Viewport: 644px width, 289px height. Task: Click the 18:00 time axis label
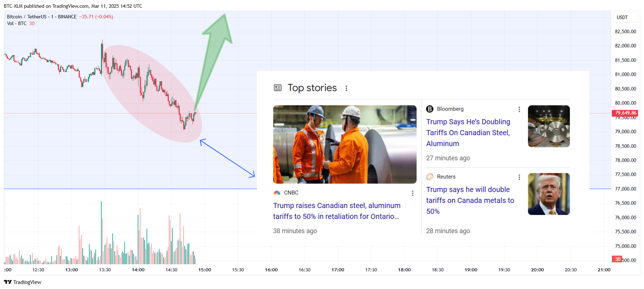[x=404, y=270]
